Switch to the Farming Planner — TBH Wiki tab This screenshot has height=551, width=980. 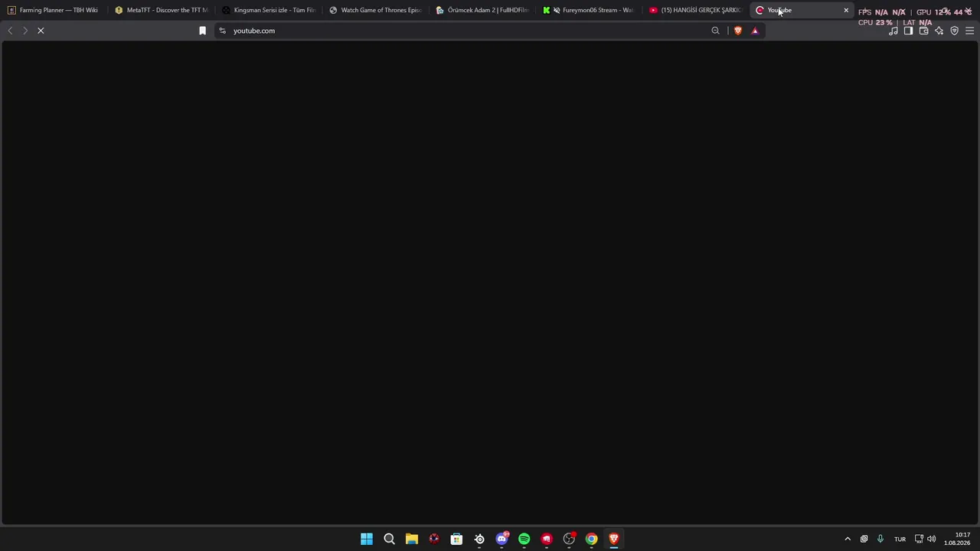[54, 10]
